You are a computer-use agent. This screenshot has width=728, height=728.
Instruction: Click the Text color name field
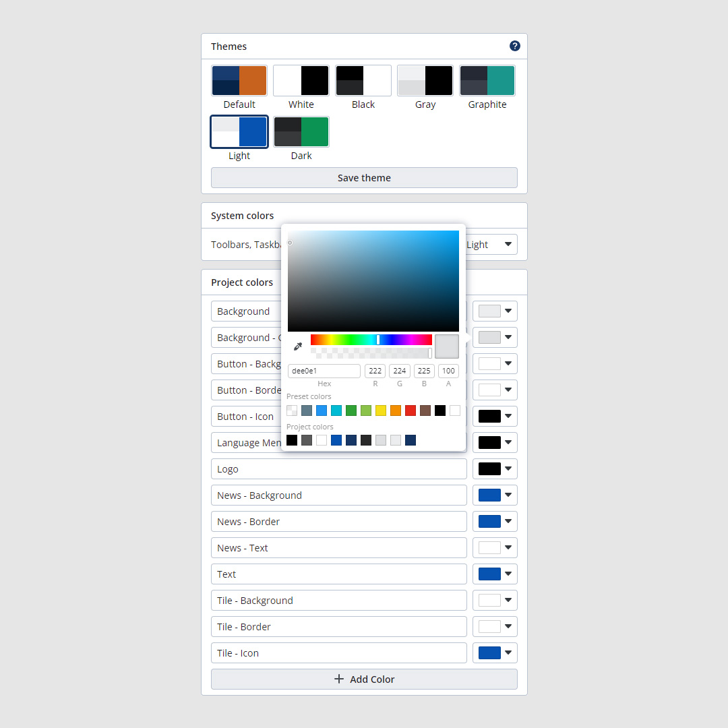tap(338, 574)
